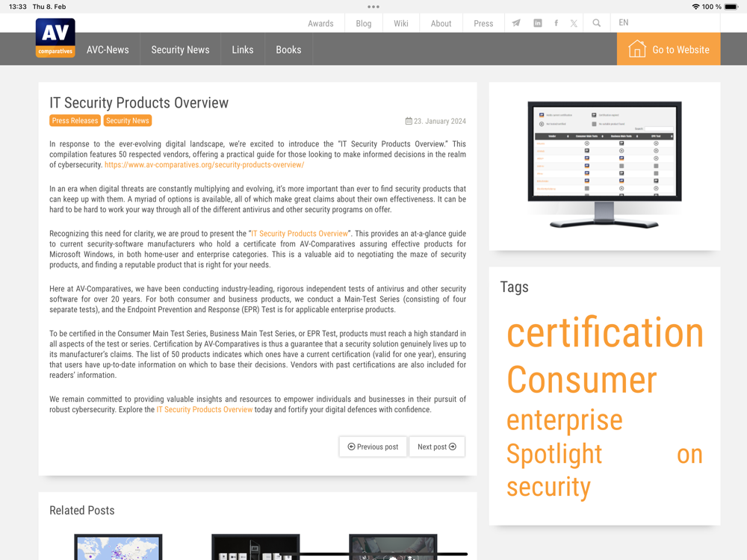Image resolution: width=747 pixels, height=560 pixels.
Task: Open the Blog menu item
Action: tap(364, 23)
